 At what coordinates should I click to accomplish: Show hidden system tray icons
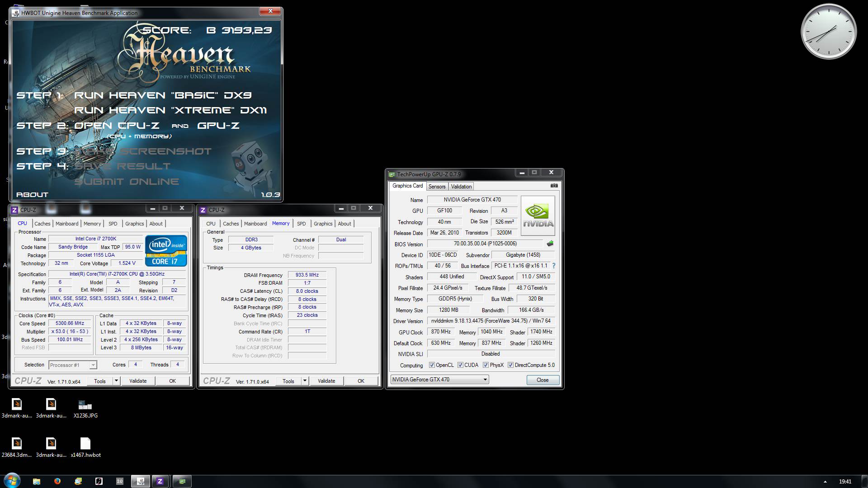[825, 482]
